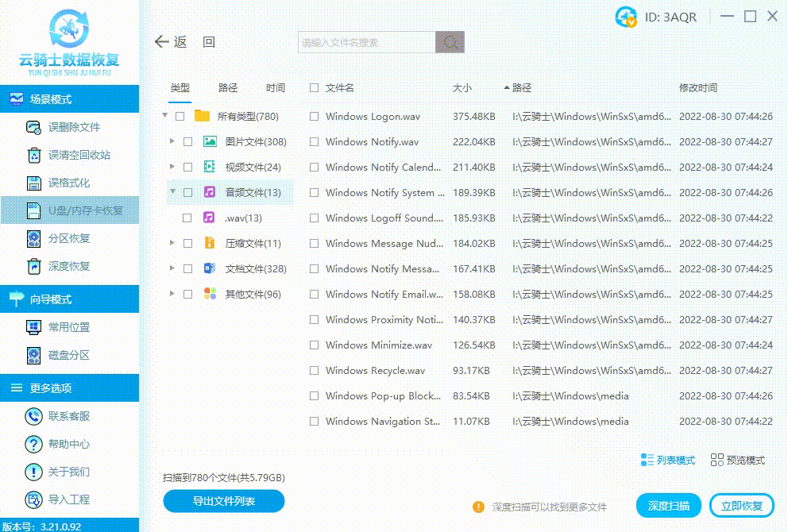Image resolution: width=788 pixels, height=532 pixels.
Task: Click the 返回 back label
Action: [x=195, y=42]
